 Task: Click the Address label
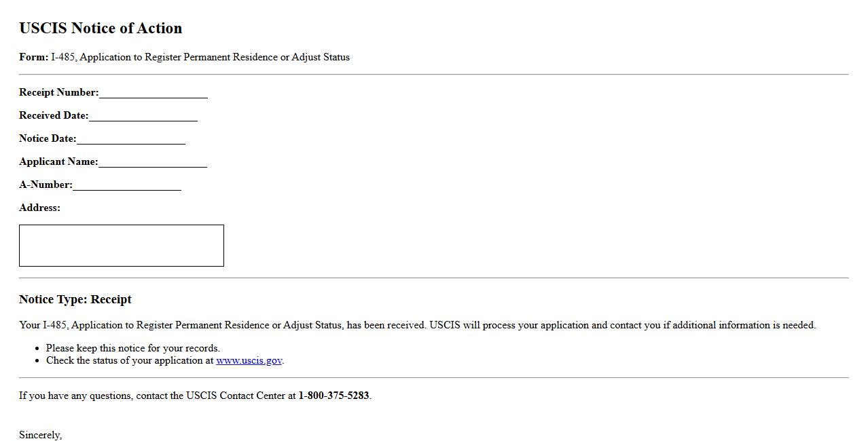click(39, 208)
